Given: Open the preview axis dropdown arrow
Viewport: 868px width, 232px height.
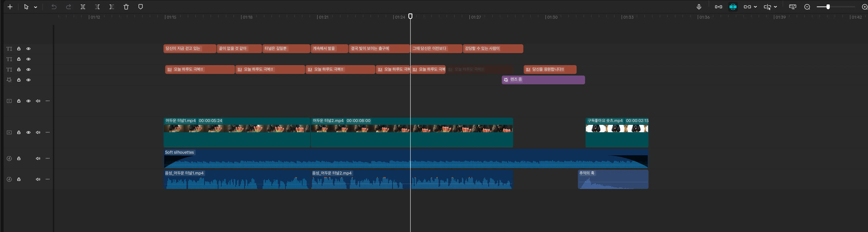Looking at the screenshot, I should (775, 7).
